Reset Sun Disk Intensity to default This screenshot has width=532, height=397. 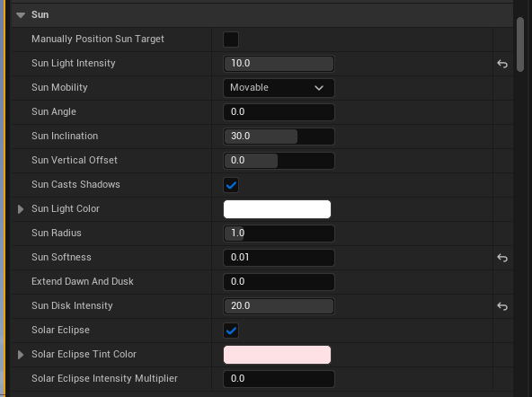point(502,306)
